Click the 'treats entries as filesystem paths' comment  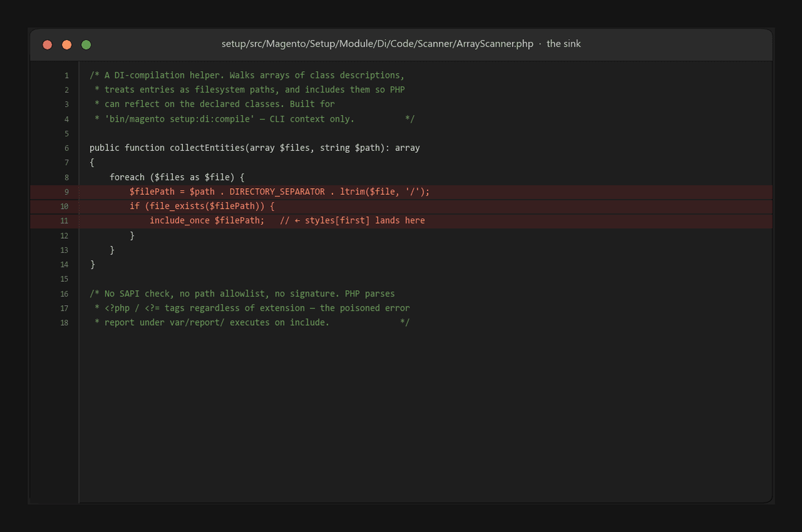249,90
